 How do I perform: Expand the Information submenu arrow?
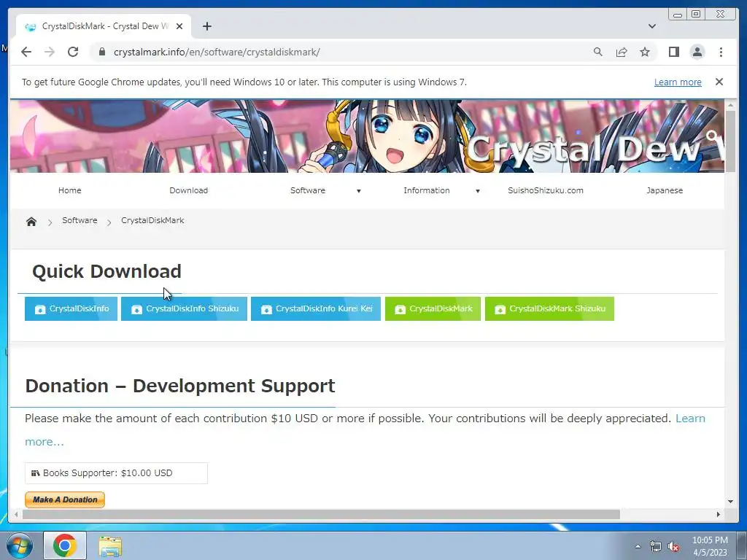477,191
